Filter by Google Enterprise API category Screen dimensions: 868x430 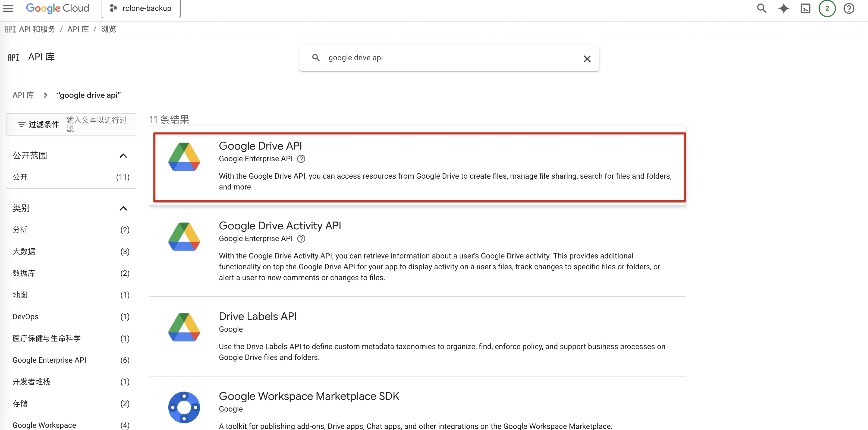(71, 360)
